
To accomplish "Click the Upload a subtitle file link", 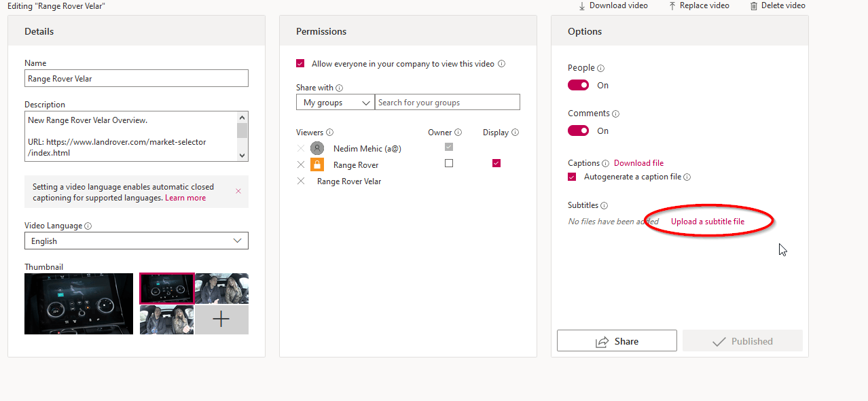I will pos(707,222).
